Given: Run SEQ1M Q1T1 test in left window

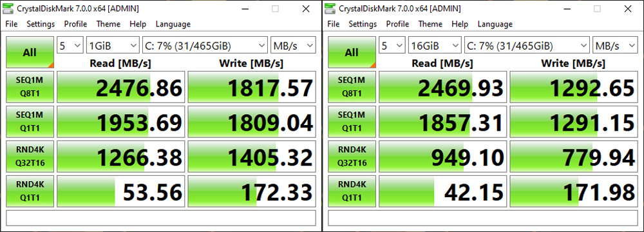Looking at the screenshot, I should (30, 122).
